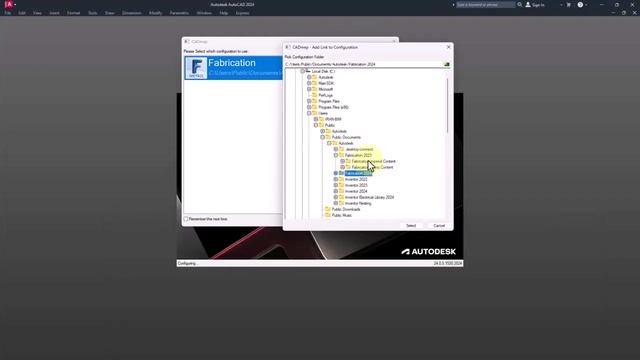Expand the Program Files (x86) node
The width and height of the screenshot is (640, 360).
309,107
